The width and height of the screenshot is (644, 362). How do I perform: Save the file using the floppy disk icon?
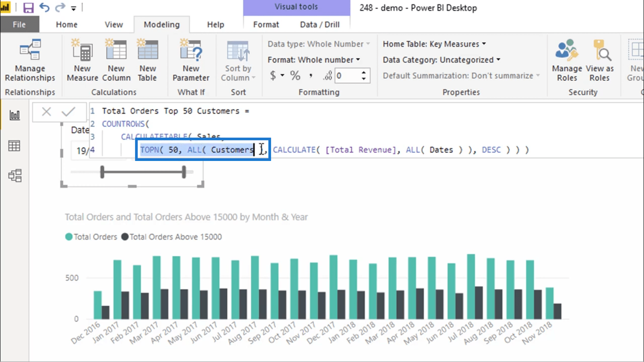(28, 8)
